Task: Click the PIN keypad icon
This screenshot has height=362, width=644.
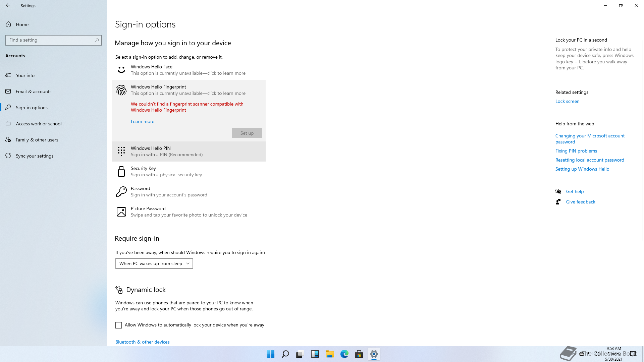Action: coord(121,152)
